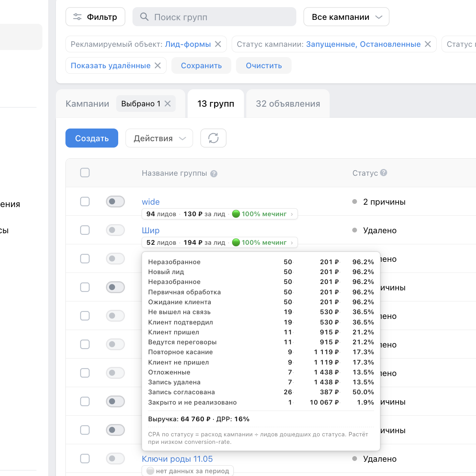Remove the Статус кампании filter chip
476x476 pixels.
(x=428, y=44)
